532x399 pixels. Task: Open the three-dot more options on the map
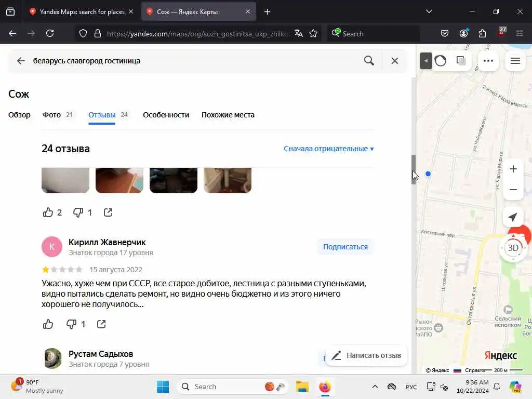coord(488,61)
